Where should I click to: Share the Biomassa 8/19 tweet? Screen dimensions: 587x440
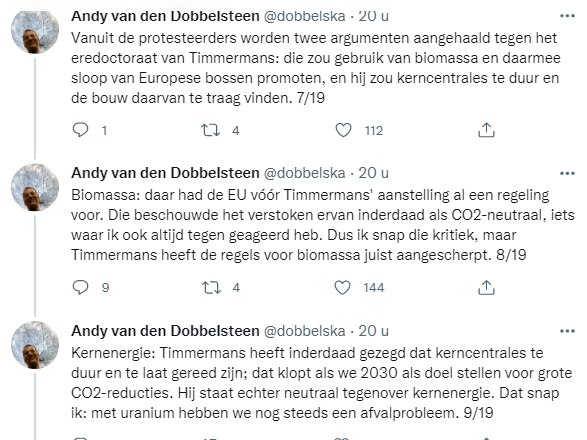click(486, 287)
